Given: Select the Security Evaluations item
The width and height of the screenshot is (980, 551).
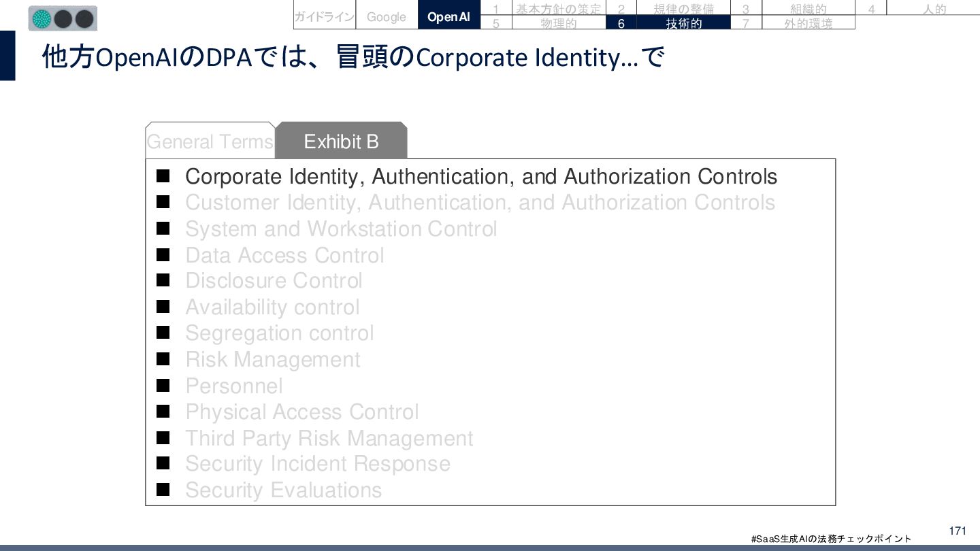Looking at the screenshot, I should point(283,490).
